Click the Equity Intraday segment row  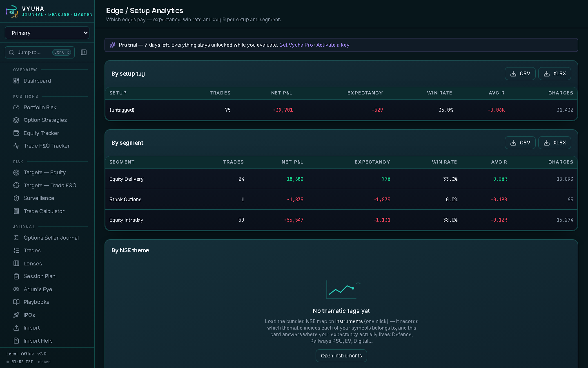click(341, 220)
